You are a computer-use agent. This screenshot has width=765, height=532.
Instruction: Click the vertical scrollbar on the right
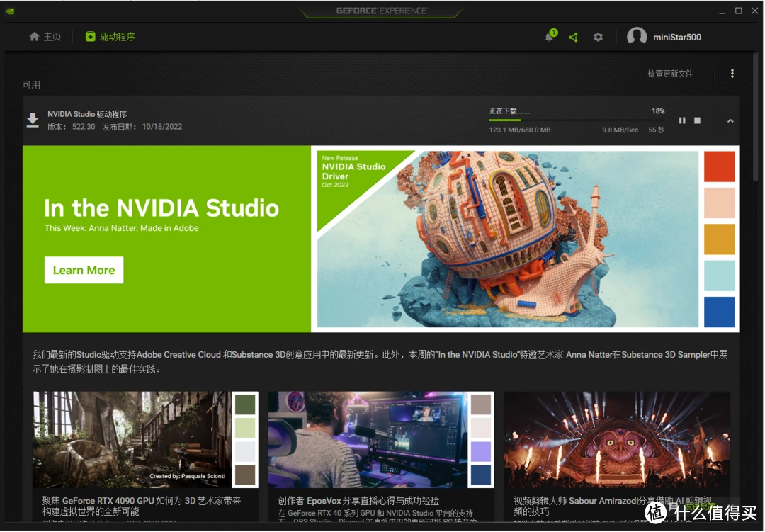(x=755, y=117)
